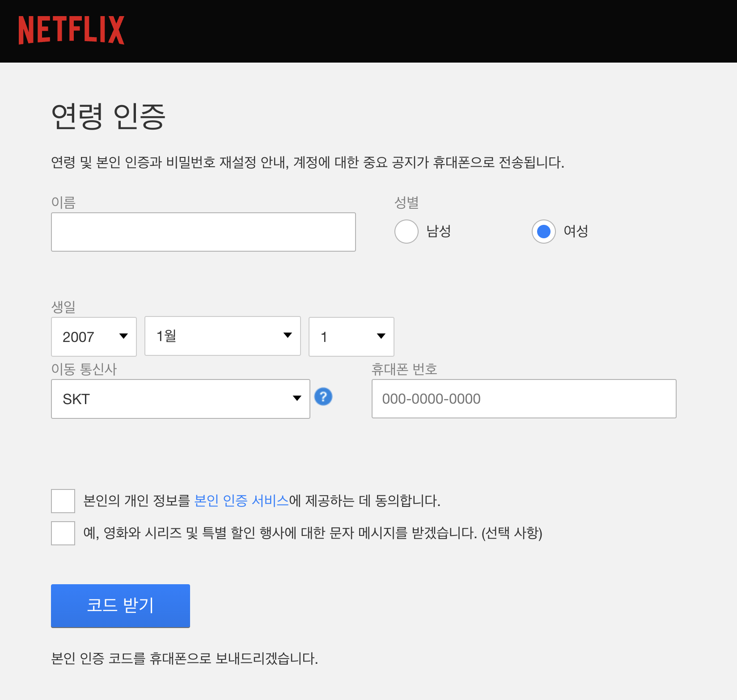This screenshot has height=700, width=737.
Task: Click the 코드 받기 button
Action: pyautogui.click(x=120, y=606)
